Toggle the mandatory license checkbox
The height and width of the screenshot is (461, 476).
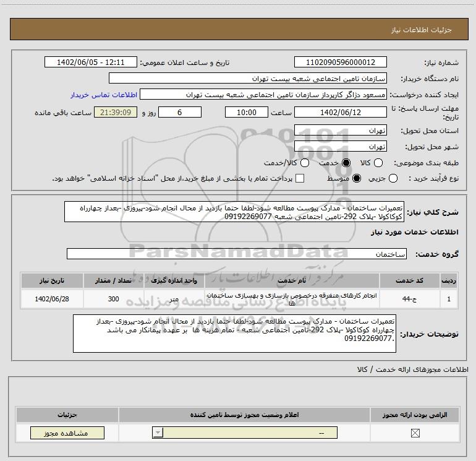(415, 433)
